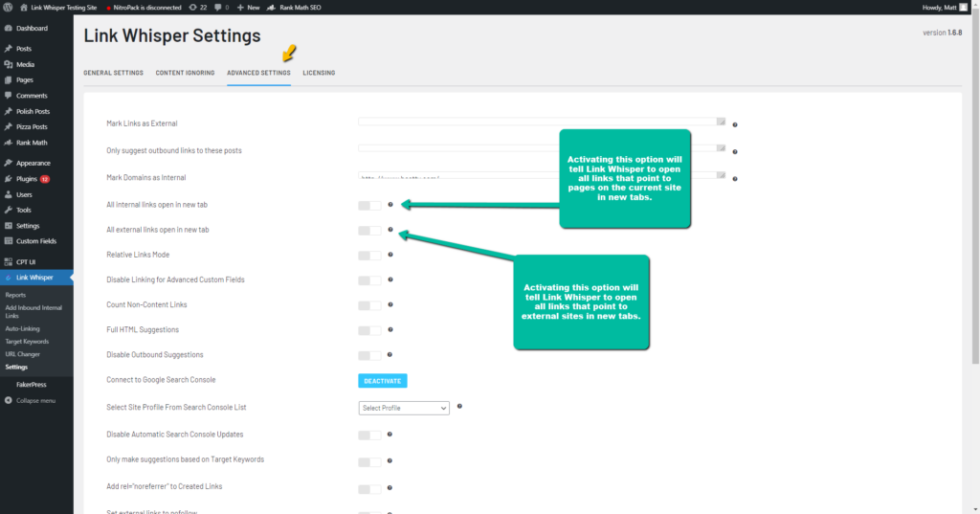Enable Full HTML Suggestions switch
The width and height of the screenshot is (980, 514).
(x=369, y=330)
